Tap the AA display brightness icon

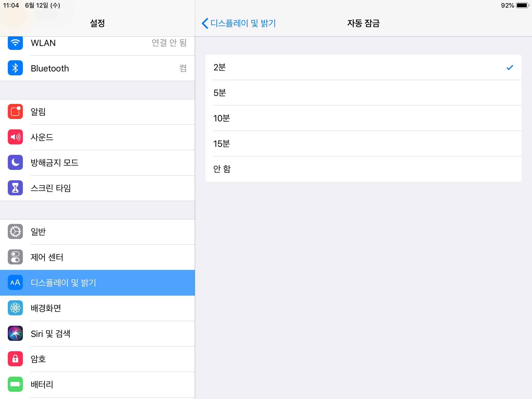[15, 282]
